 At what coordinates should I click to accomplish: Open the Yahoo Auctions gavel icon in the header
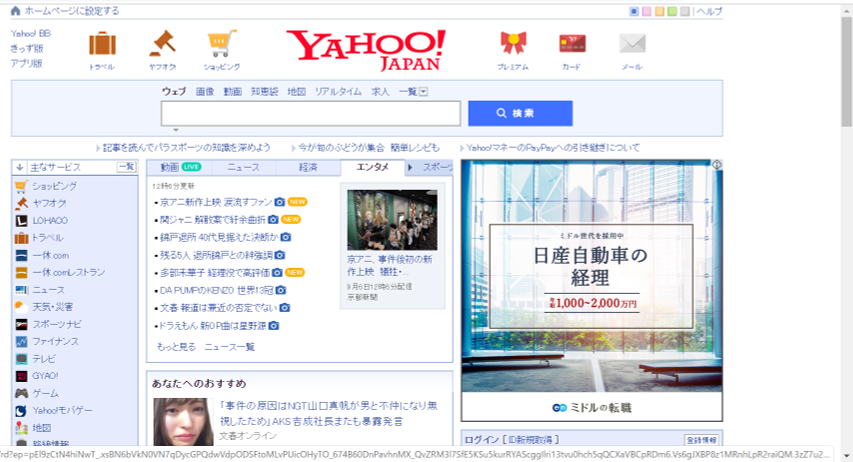[163, 44]
